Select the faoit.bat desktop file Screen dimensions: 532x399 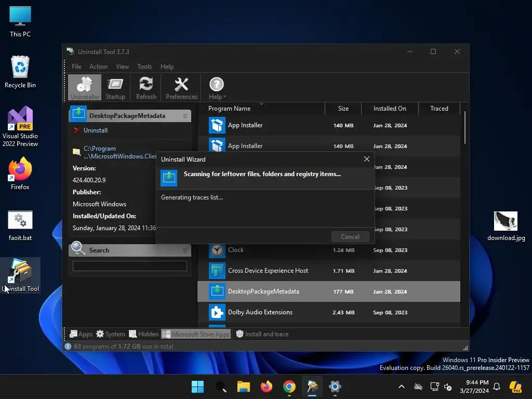click(x=20, y=225)
